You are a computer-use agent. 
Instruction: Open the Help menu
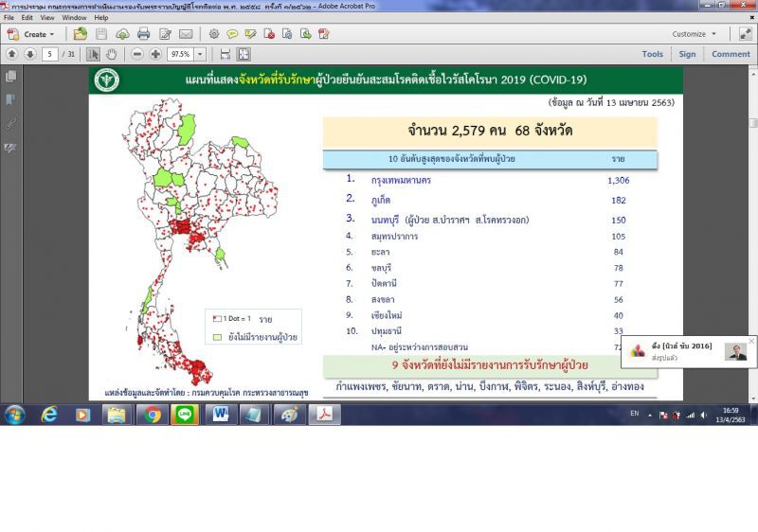[x=101, y=17]
